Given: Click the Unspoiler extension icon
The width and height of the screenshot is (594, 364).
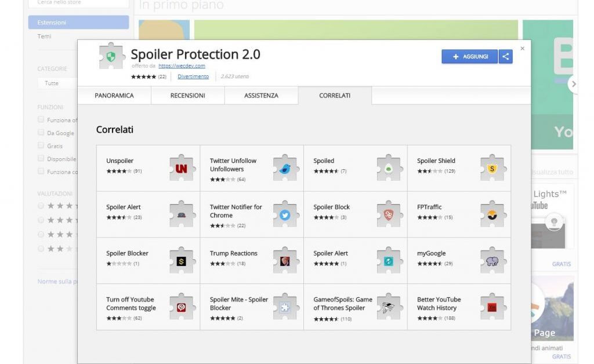Looking at the screenshot, I should 182,168.
